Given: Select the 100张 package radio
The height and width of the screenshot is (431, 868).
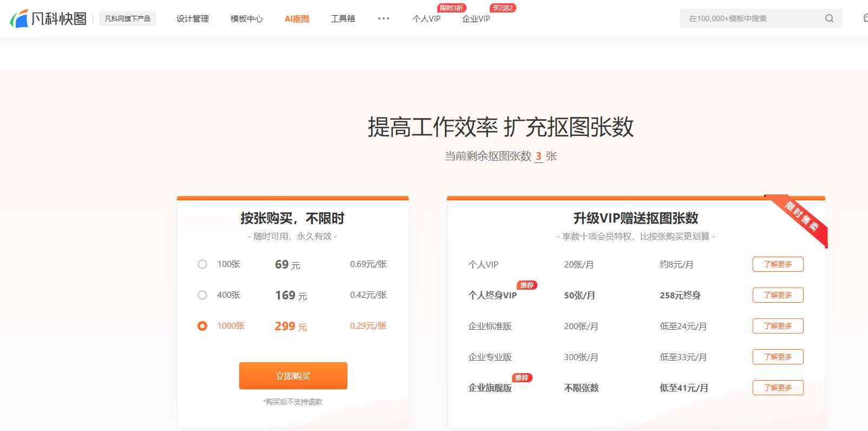Looking at the screenshot, I should tap(202, 264).
